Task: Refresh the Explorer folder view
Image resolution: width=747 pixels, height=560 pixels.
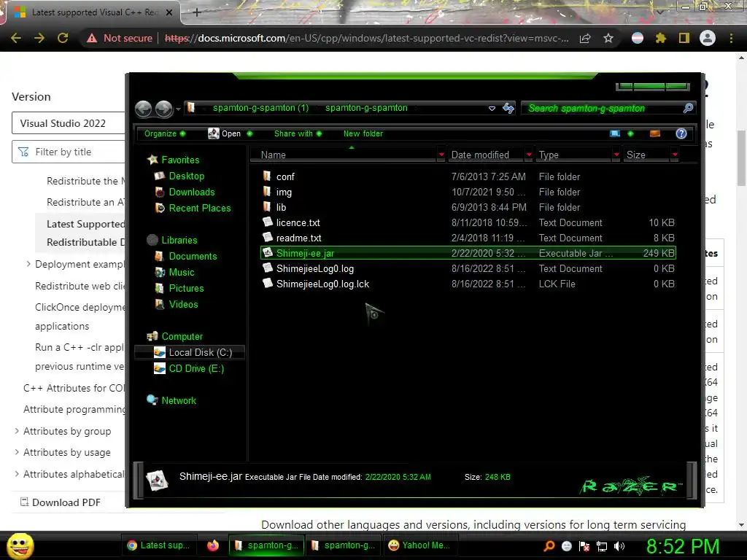Action: [508, 108]
